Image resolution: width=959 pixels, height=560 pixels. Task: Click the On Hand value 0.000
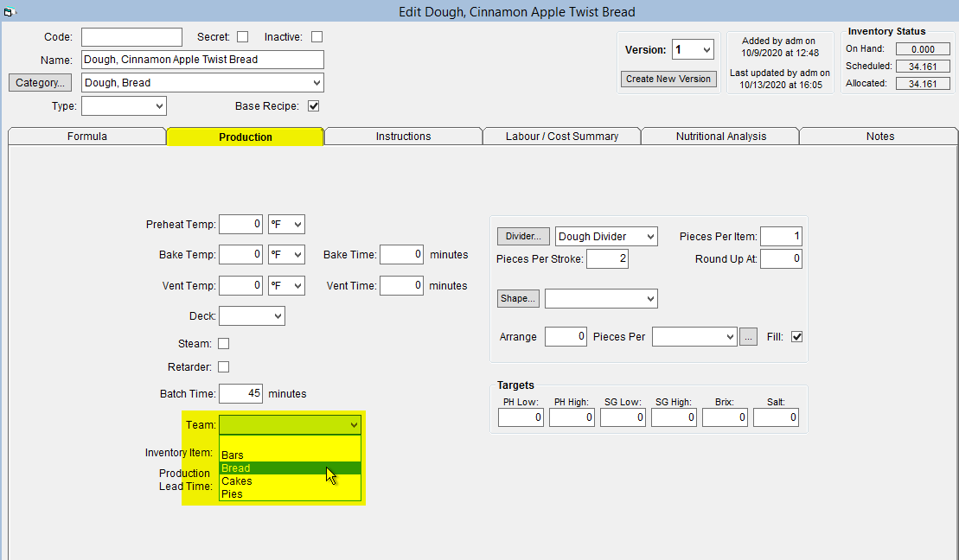923,49
